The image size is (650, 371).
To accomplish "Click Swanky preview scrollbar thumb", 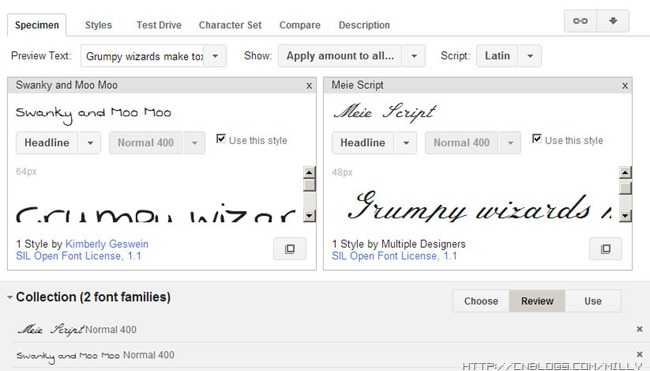I will (x=309, y=184).
